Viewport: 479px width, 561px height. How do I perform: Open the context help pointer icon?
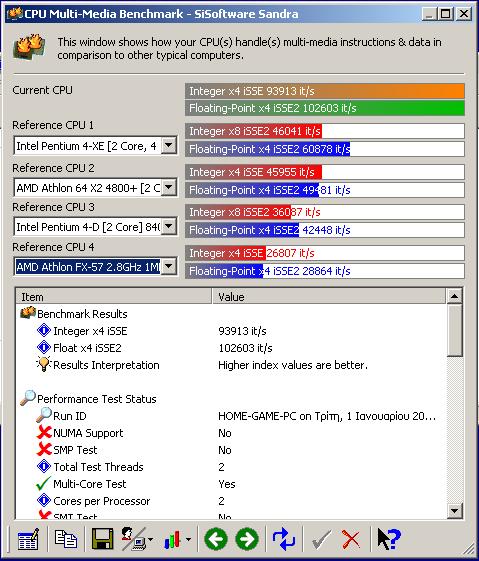click(389, 539)
